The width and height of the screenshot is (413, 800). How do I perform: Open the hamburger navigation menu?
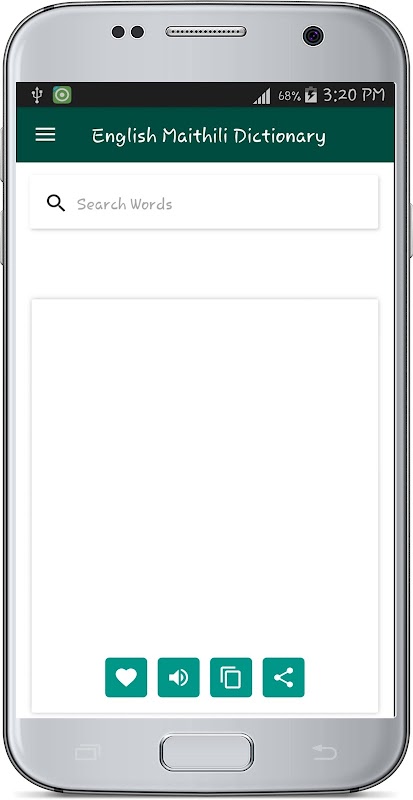[45, 135]
